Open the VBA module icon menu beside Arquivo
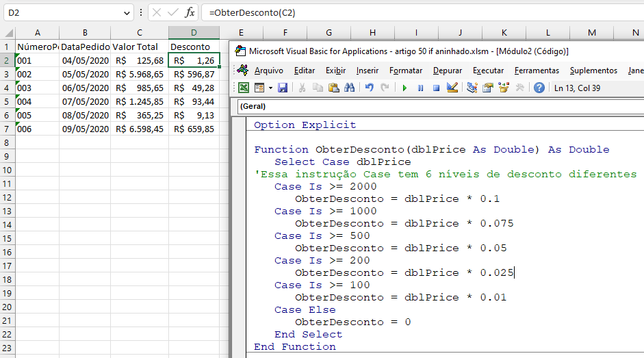644x358 pixels. click(242, 71)
